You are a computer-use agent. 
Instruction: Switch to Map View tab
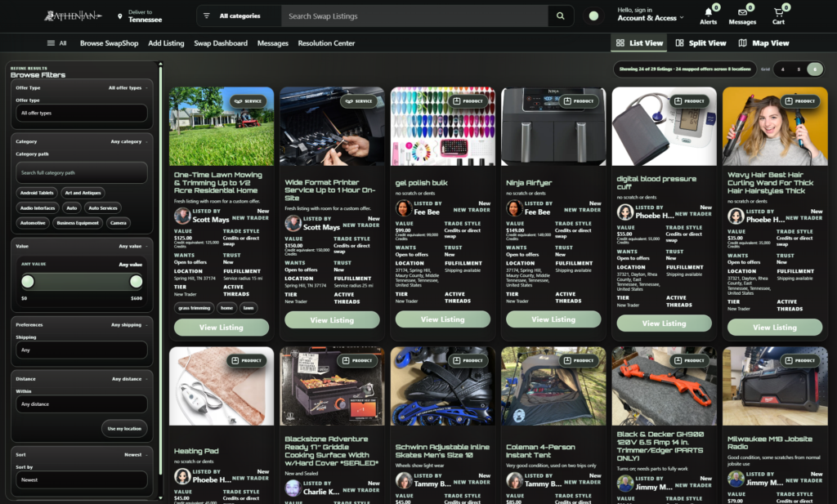764,42
